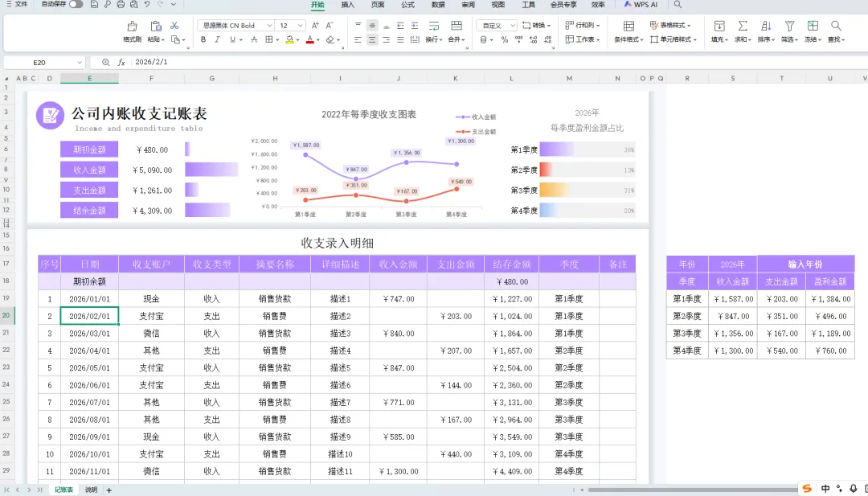Click the Save icon in quick access bar
Viewport: 868px width, 496px height.
point(94,5)
